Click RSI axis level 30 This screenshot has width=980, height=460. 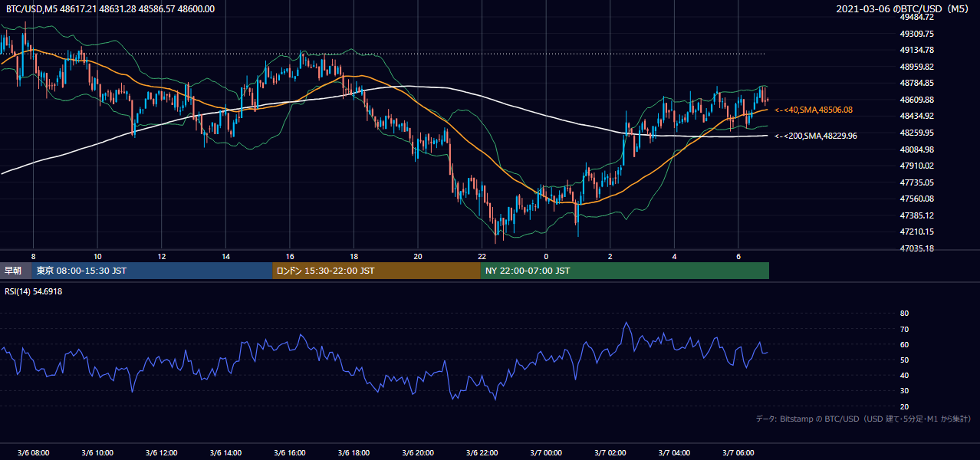tap(904, 391)
